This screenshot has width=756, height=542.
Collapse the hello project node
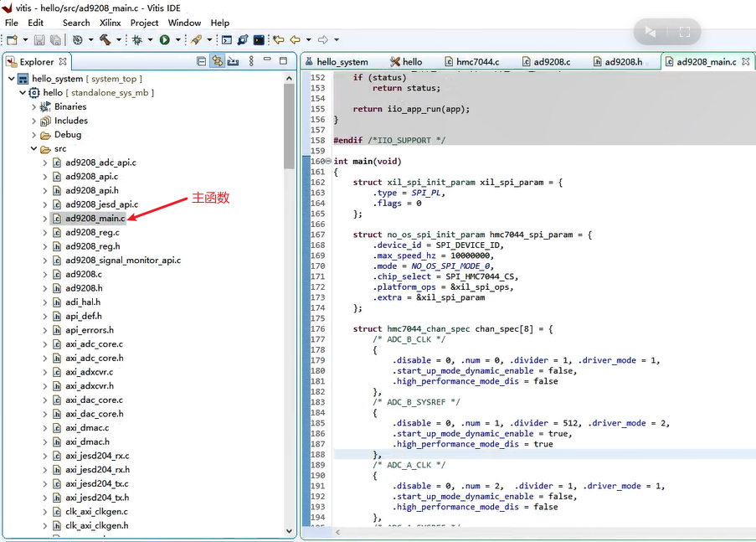click(x=23, y=92)
